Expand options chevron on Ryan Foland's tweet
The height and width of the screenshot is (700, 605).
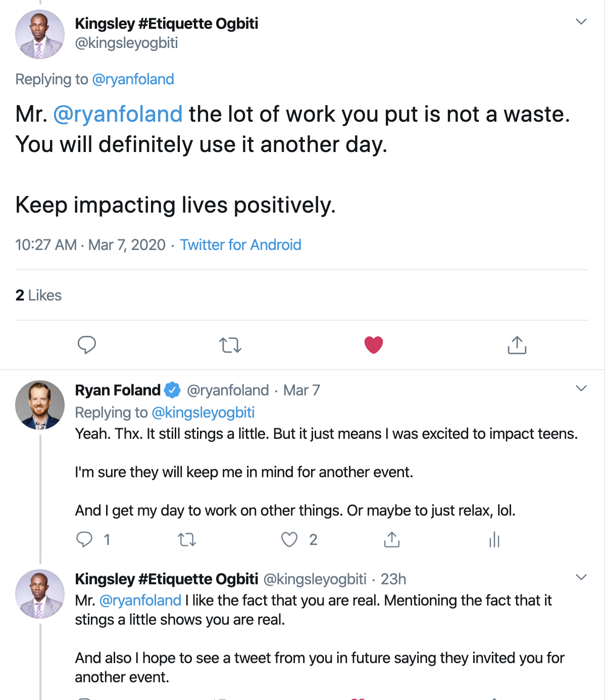(x=581, y=388)
